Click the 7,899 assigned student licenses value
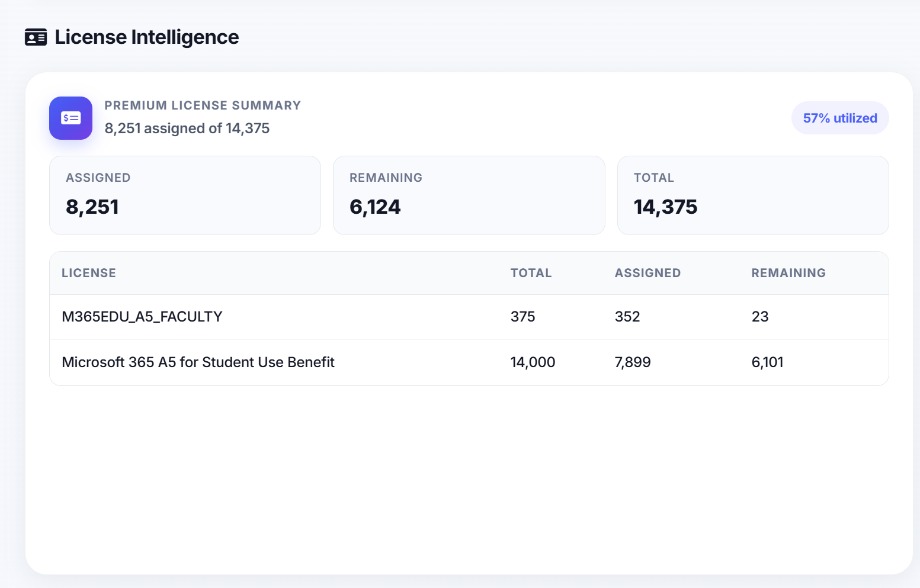 633,362
